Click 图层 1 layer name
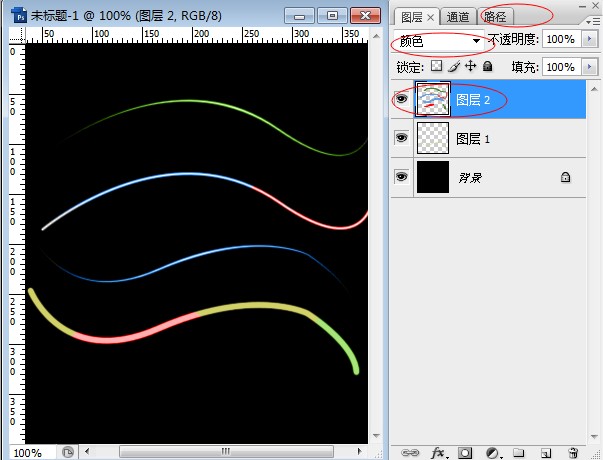 pyautogui.click(x=473, y=139)
